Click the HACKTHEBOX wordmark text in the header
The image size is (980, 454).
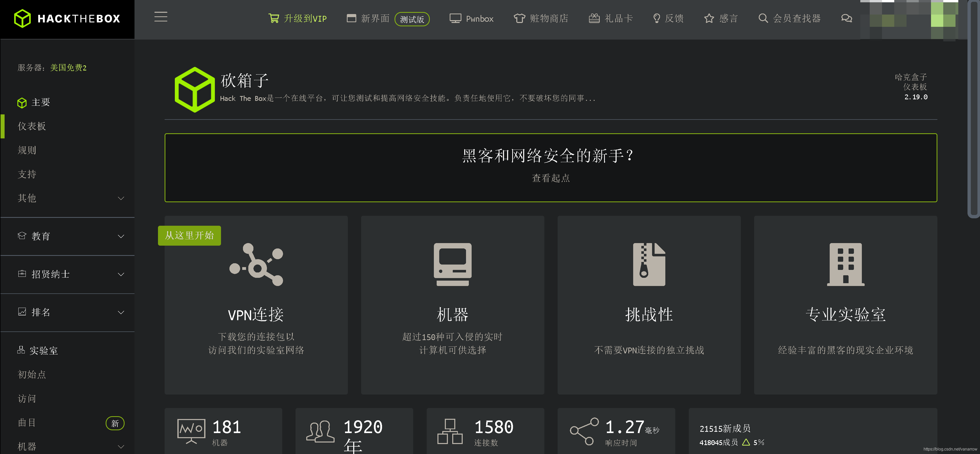point(79,19)
